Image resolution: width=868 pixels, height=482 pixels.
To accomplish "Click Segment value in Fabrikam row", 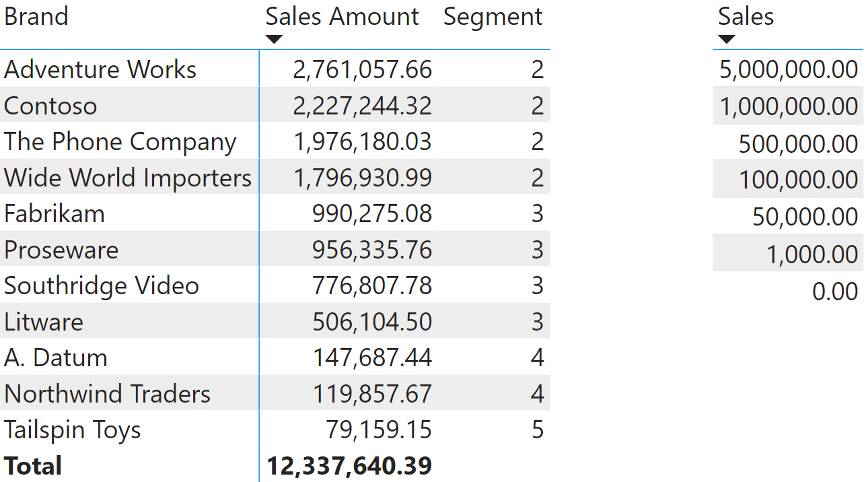I will (537, 213).
